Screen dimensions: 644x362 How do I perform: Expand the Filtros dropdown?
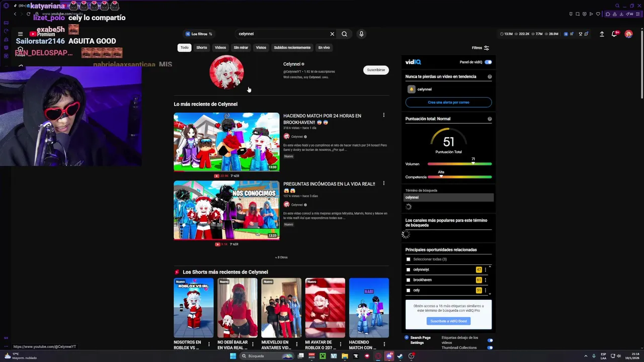(x=480, y=48)
